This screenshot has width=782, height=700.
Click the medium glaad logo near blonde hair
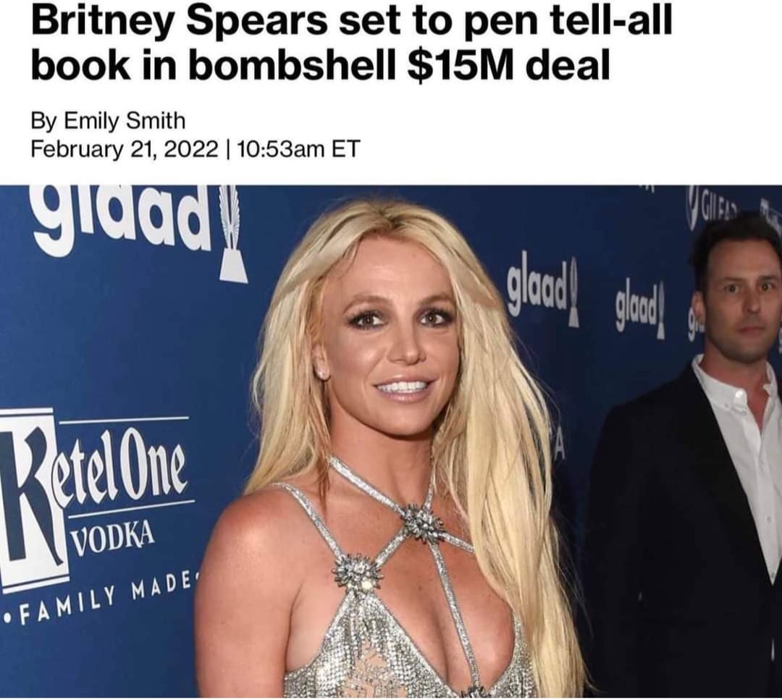pyautogui.click(x=544, y=291)
